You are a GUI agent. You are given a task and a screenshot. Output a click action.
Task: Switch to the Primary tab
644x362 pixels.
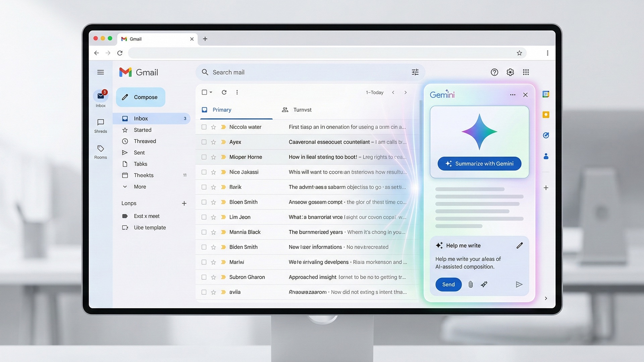click(x=221, y=110)
